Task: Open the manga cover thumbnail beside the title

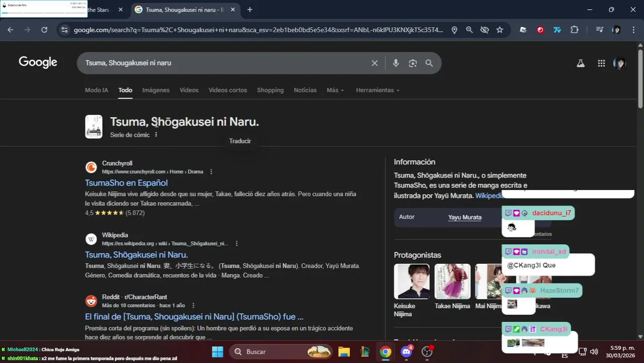Action: [x=94, y=127]
